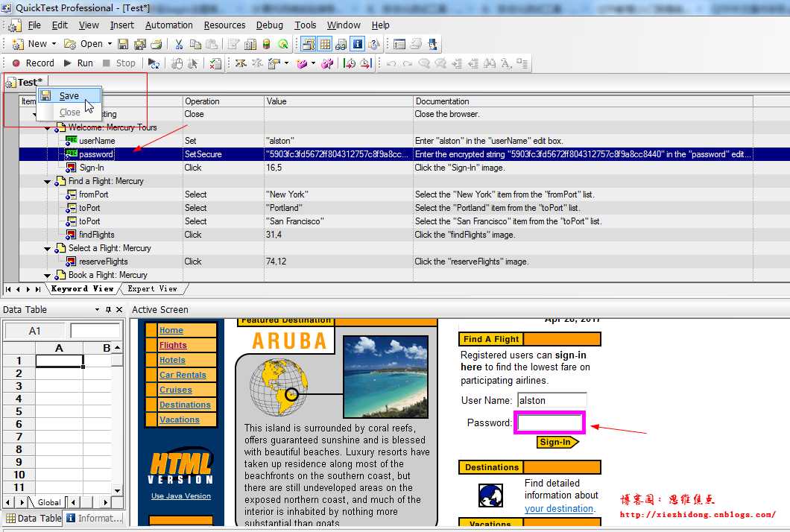Select column A header in Data Table

click(59, 348)
